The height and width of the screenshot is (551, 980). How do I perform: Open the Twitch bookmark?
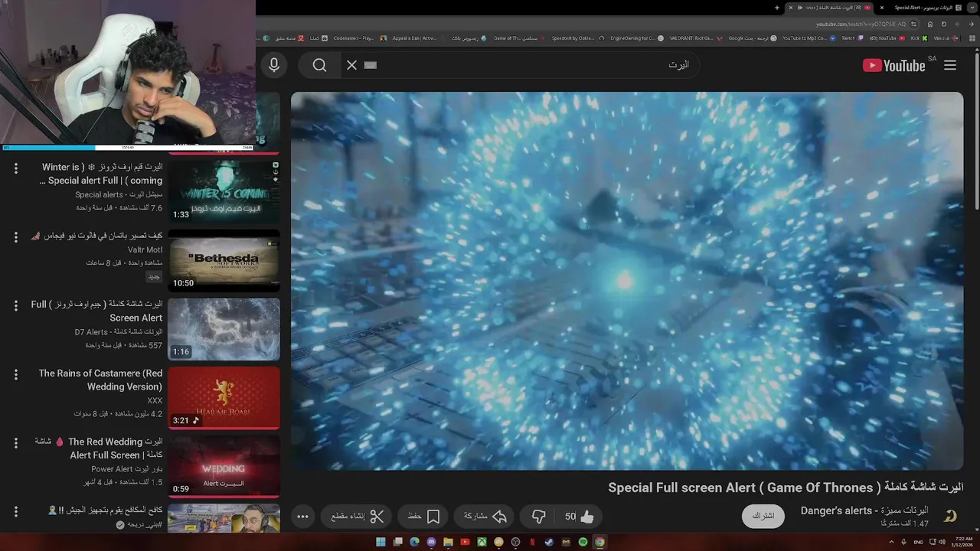(853, 37)
